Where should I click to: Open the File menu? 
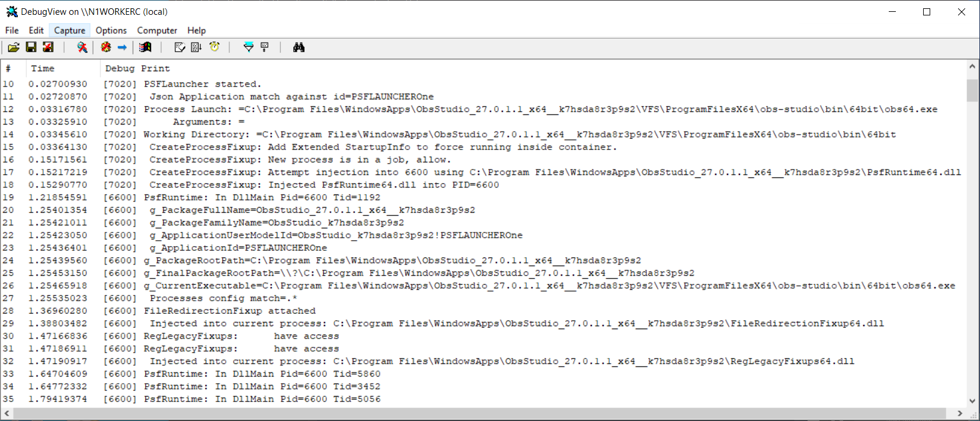point(12,30)
